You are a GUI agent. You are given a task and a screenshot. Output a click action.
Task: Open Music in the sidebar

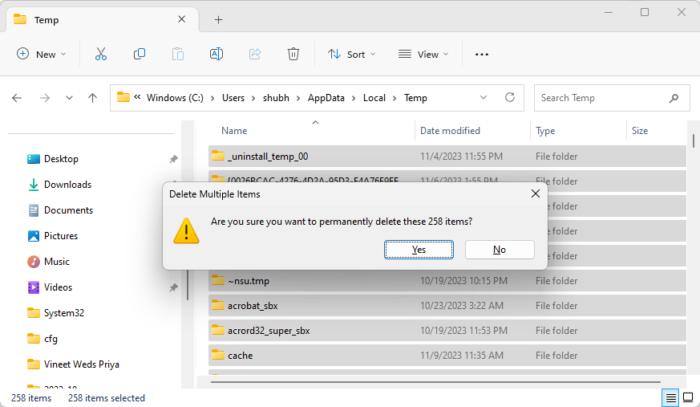click(57, 262)
